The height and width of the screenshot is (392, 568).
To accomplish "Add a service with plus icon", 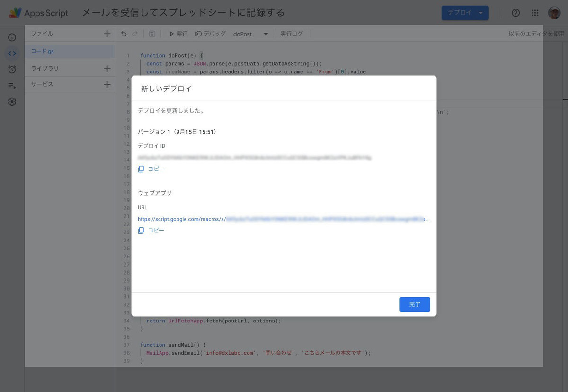I will click(107, 84).
